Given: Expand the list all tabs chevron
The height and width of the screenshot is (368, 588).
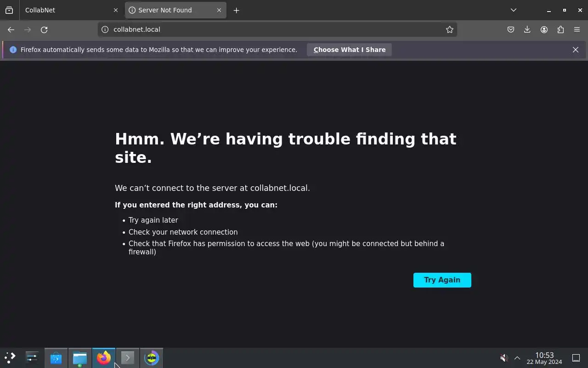Looking at the screenshot, I should tap(514, 10).
